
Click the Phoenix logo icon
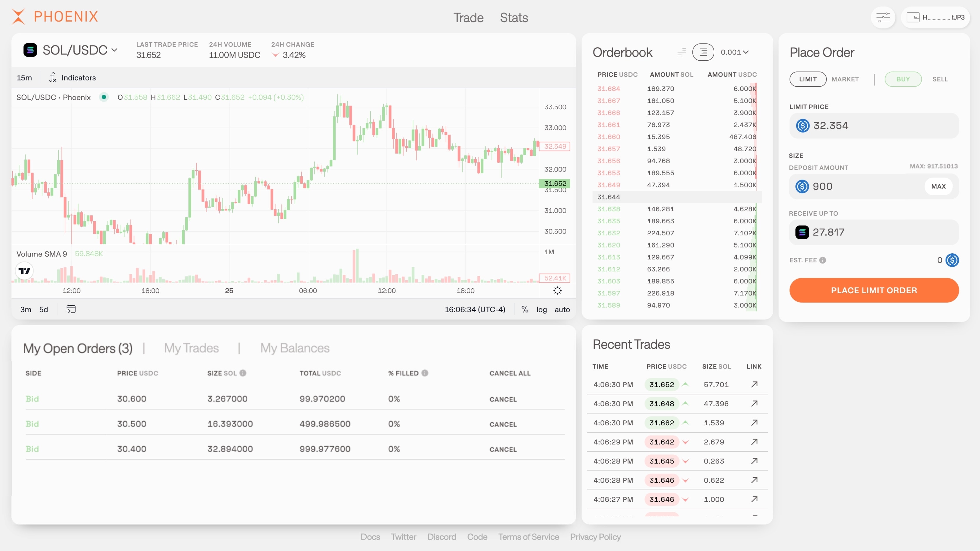(x=18, y=16)
